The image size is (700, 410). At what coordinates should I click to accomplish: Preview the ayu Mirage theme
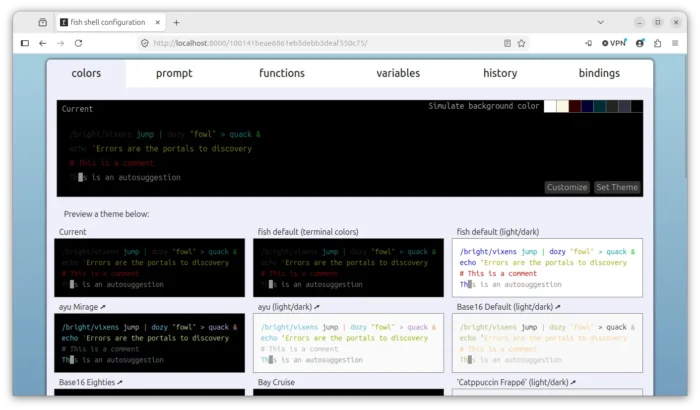[x=150, y=343]
